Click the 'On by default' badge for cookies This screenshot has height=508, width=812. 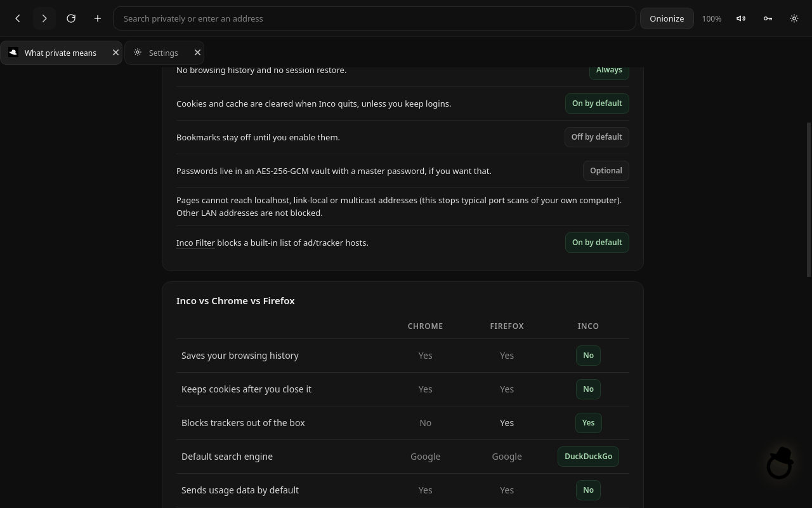point(597,104)
